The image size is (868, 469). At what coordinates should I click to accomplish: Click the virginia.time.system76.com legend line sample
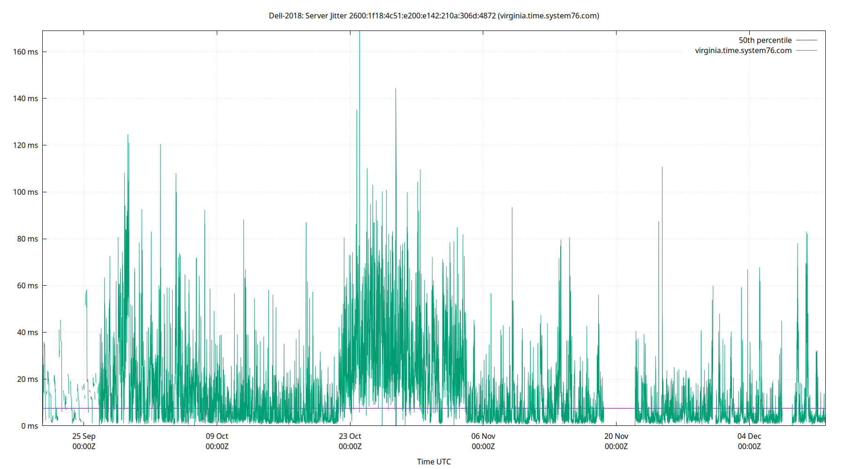(x=806, y=50)
